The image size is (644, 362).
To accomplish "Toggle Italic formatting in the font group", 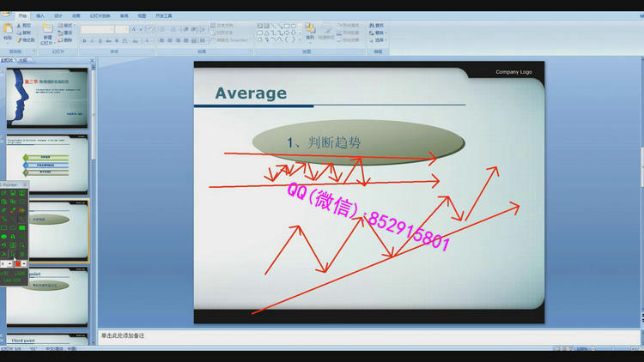I will 93,40.
